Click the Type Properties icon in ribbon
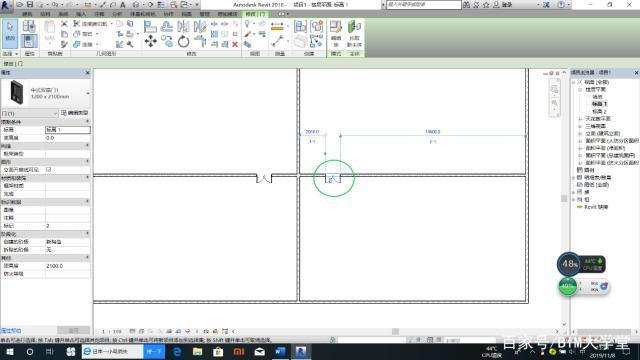640x360 pixels. tap(29, 27)
